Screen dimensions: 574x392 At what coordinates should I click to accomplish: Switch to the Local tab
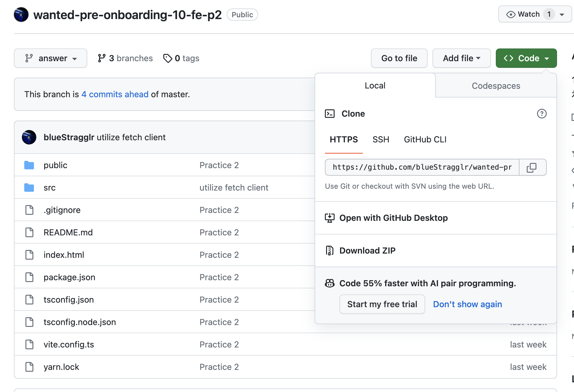click(375, 86)
